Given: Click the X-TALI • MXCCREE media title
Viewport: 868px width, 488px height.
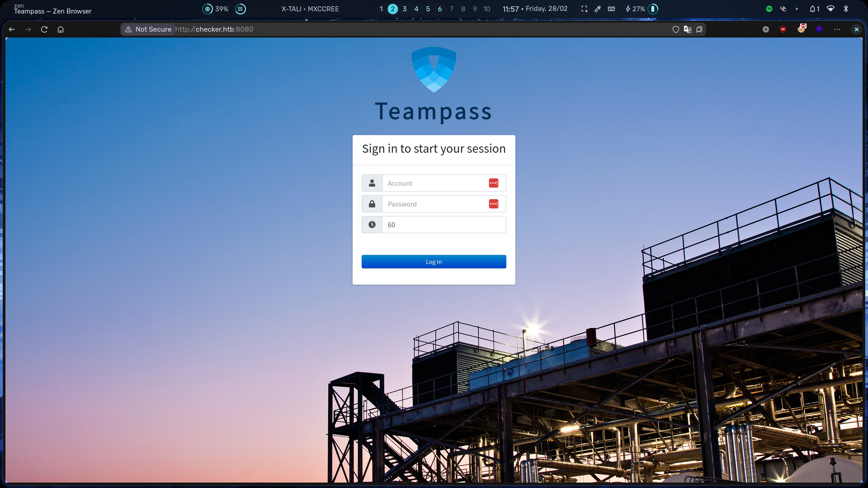Looking at the screenshot, I should [310, 9].
